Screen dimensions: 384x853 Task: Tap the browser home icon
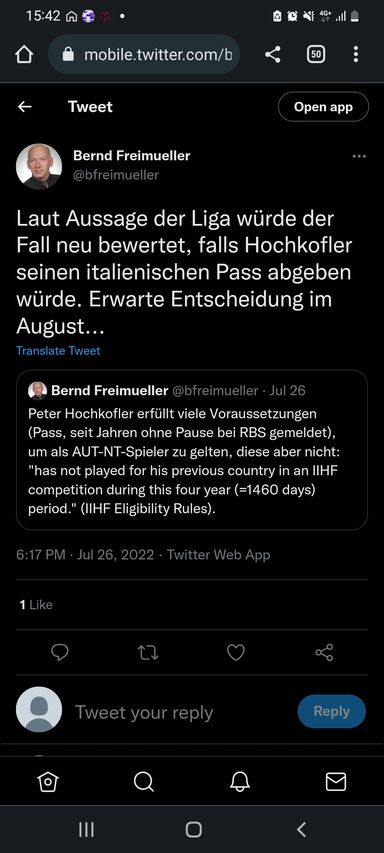[x=24, y=54]
